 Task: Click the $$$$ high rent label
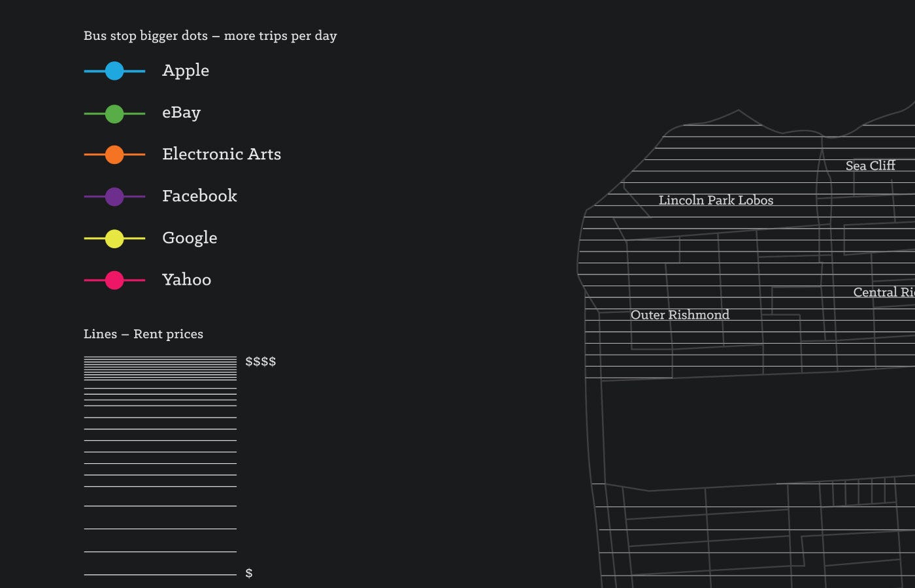coord(260,361)
